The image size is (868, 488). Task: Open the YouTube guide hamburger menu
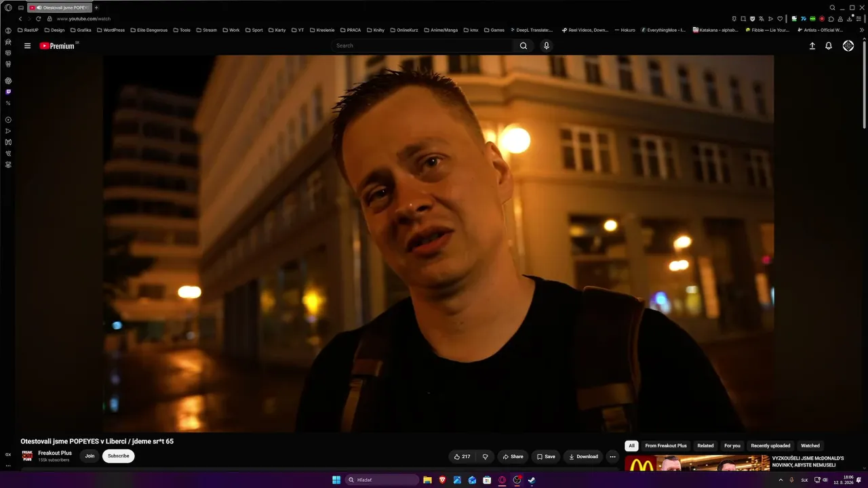pos(27,46)
